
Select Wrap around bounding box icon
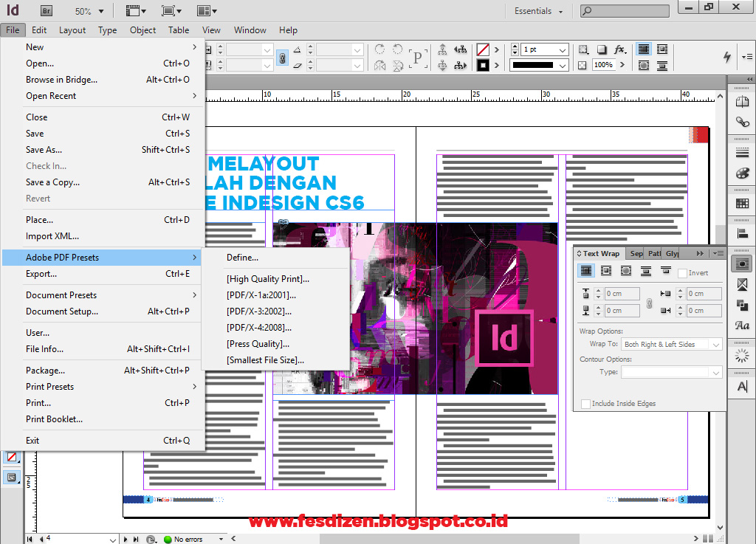click(x=606, y=271)
